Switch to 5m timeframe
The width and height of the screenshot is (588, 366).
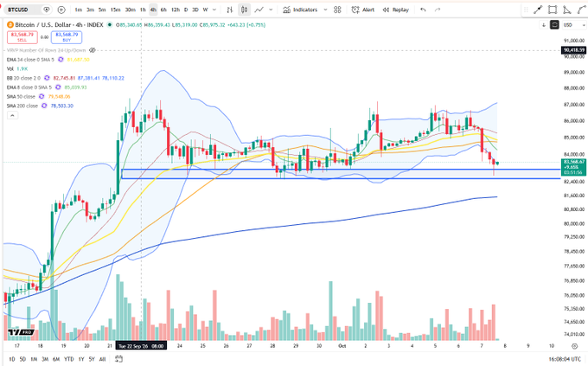pos(102,10)
